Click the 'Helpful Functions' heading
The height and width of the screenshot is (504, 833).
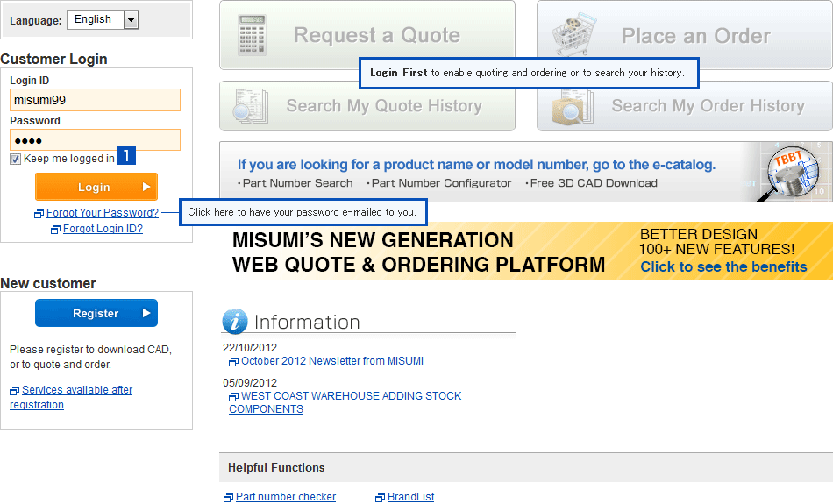[276, 468]
